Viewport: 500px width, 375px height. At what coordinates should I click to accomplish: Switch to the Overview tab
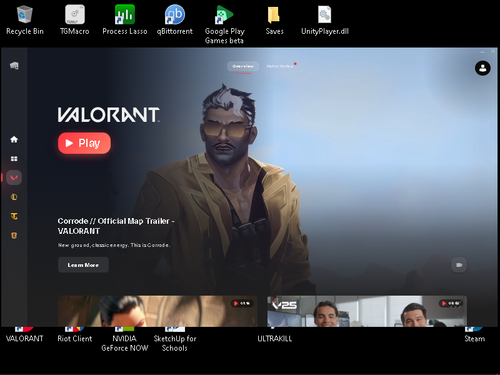tap(243, 66)
